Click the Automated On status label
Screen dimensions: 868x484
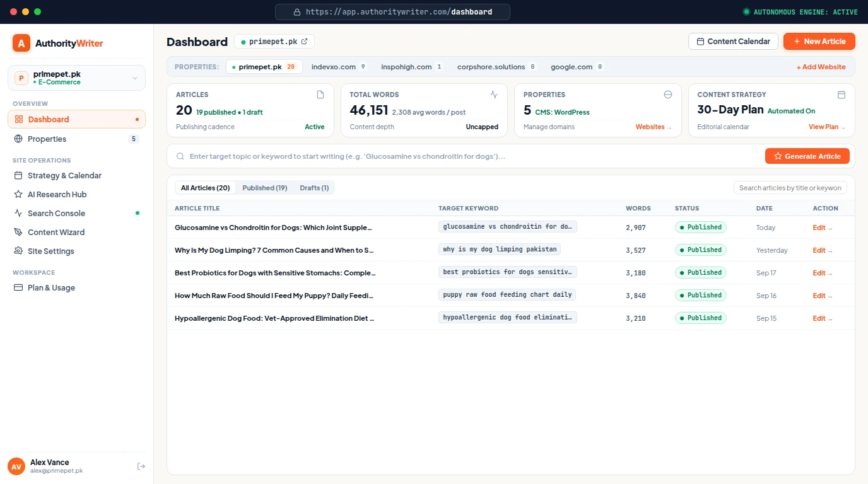click(791, 111)
